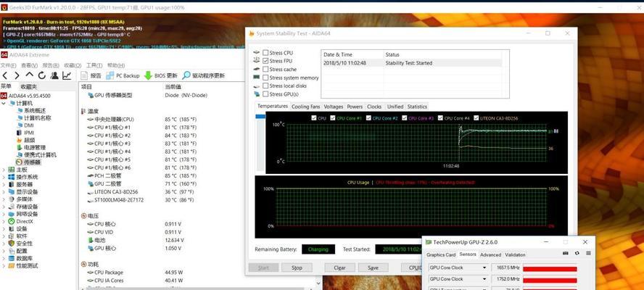Screen dimensions: 644x290
Task: Select 传感器 sensor tree item
Action: pos(29,162)
